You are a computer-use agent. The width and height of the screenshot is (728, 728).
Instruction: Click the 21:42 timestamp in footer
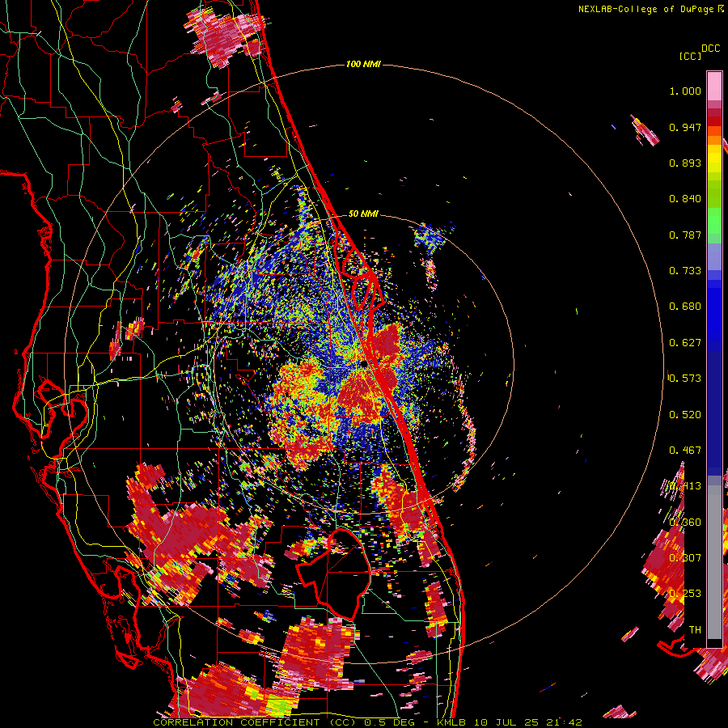(x=564, y=722)
